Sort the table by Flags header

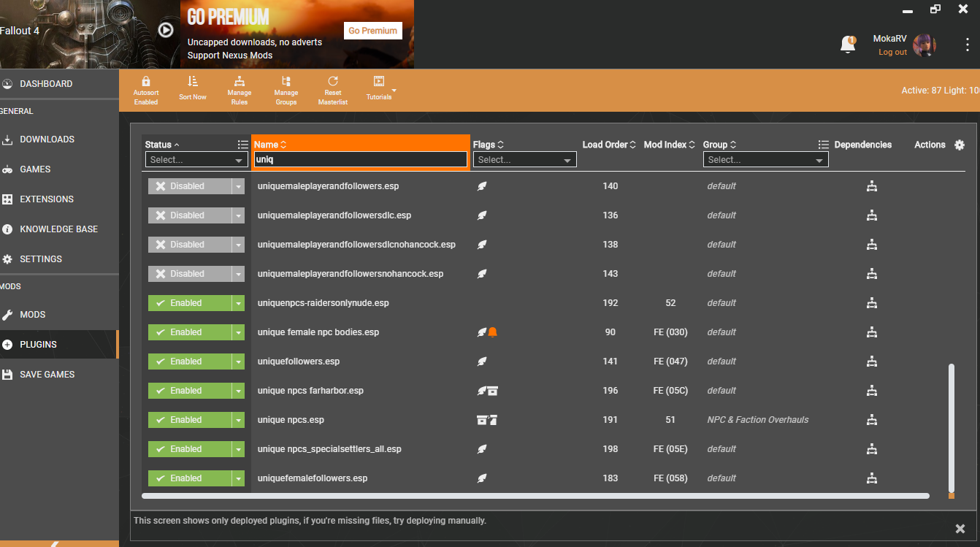pos(489,145)
